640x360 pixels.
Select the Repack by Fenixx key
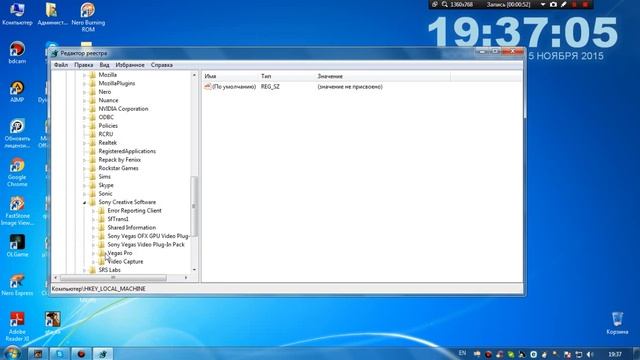coord(120,160)
